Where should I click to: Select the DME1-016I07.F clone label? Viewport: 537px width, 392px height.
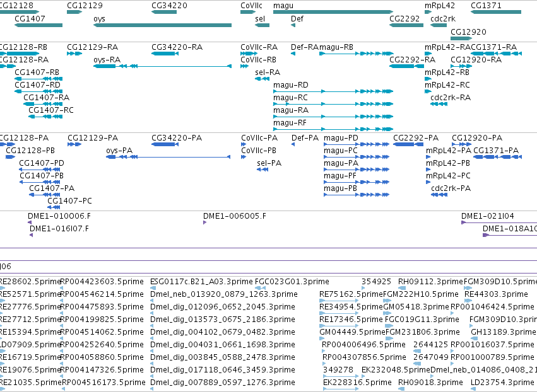pos(59,229)
